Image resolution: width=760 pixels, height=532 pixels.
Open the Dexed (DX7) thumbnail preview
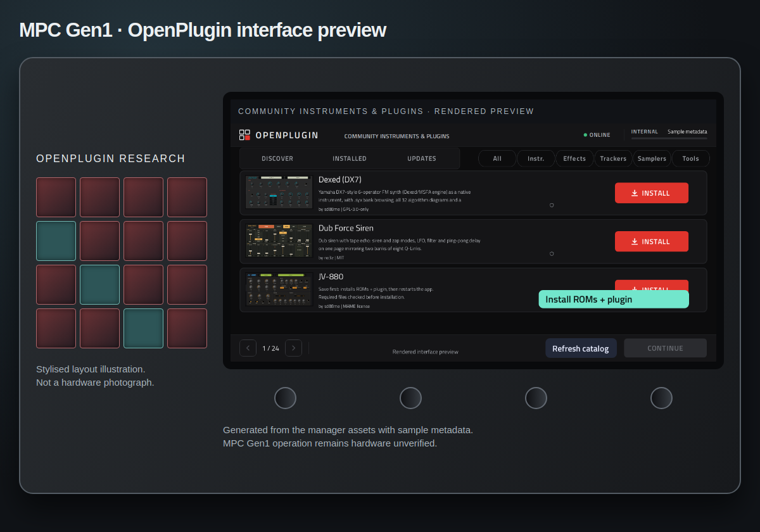tap(279, 193)
